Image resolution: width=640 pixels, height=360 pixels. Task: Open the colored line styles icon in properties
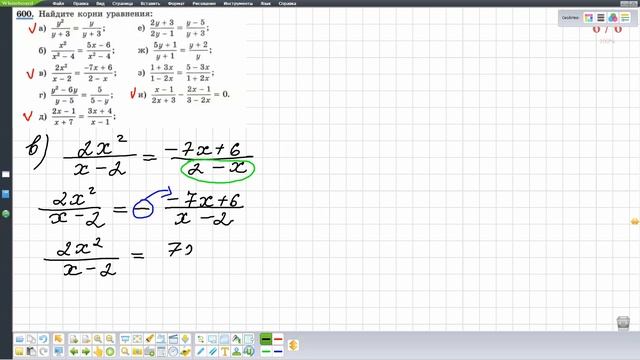point(625,18)
